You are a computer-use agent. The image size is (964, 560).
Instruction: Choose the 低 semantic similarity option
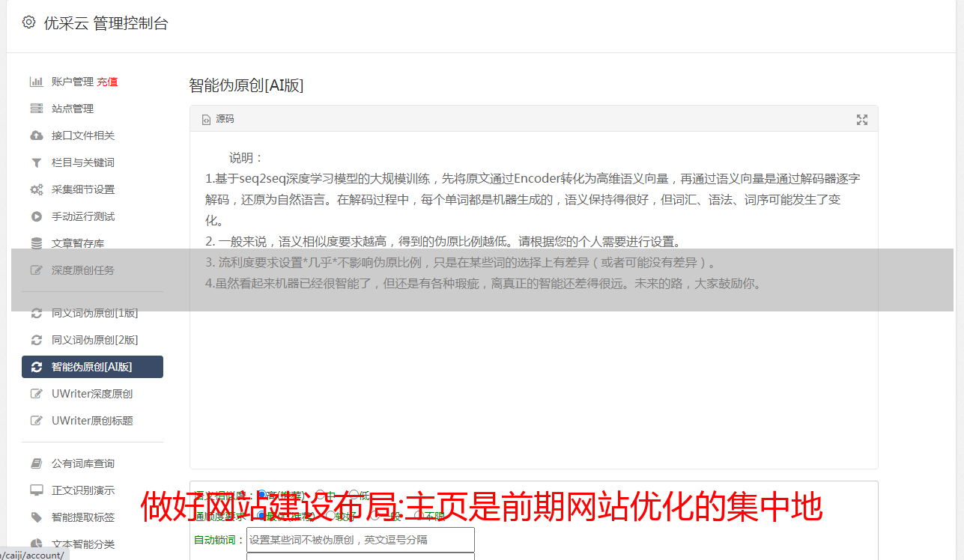coord(354,495)
